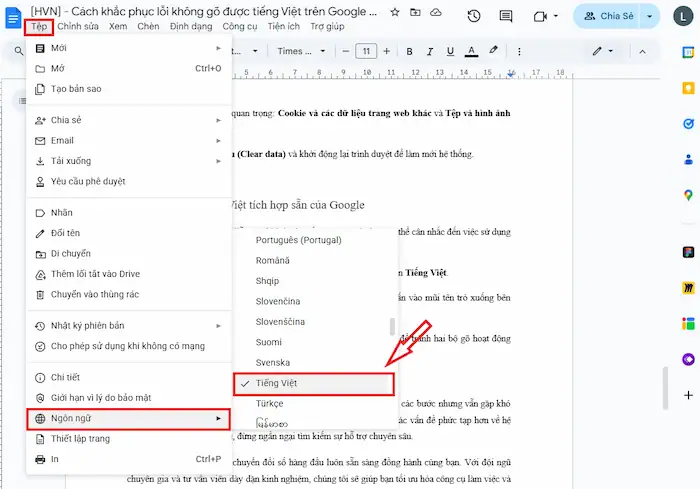
Task: Toggle Cho phép sử dụng khi không có mạng
Action: click(127, 346)
